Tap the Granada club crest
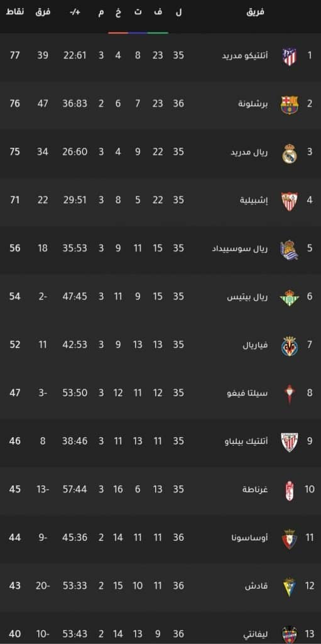 [x=290, y=490]
